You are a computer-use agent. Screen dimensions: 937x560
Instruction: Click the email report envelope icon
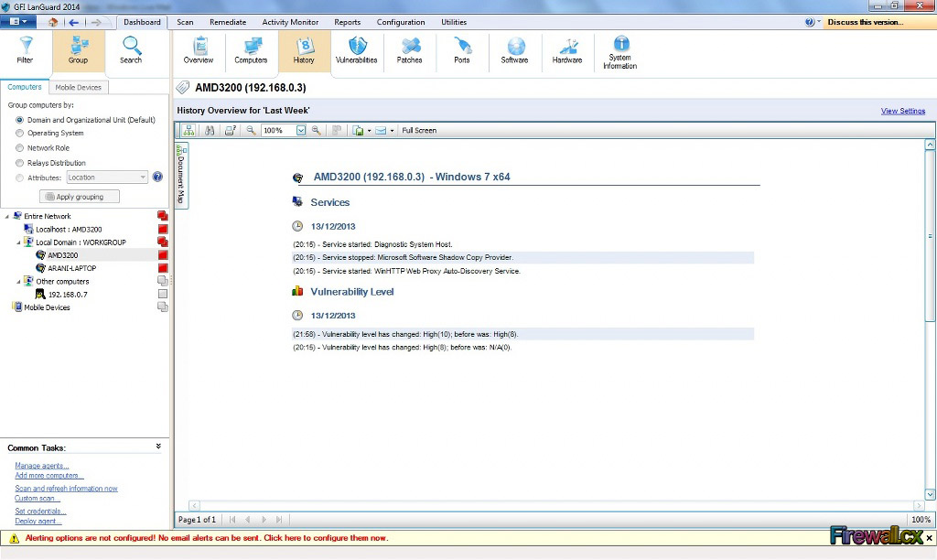coord(381,130)
